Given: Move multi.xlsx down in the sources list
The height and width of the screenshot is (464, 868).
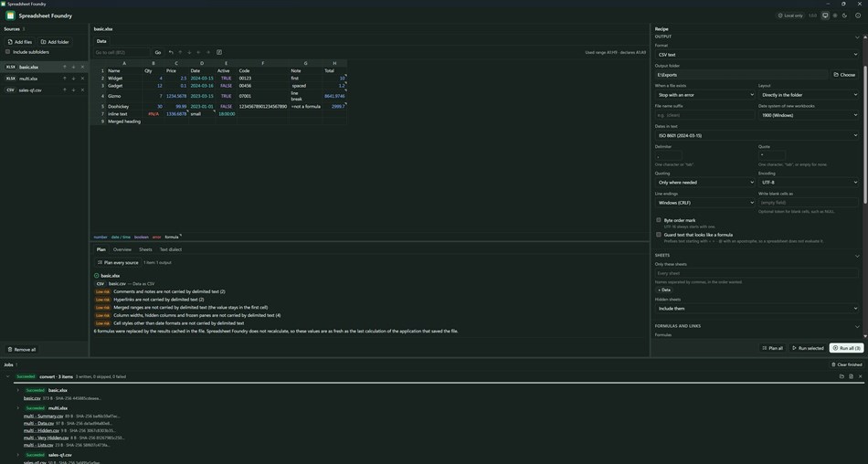Looking at the screenshot, I should 73,79.
